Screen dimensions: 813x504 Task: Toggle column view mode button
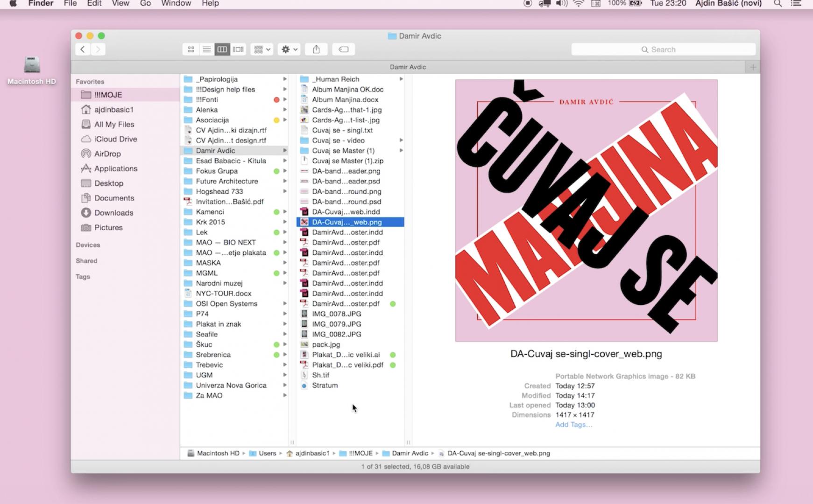point(222,49)
